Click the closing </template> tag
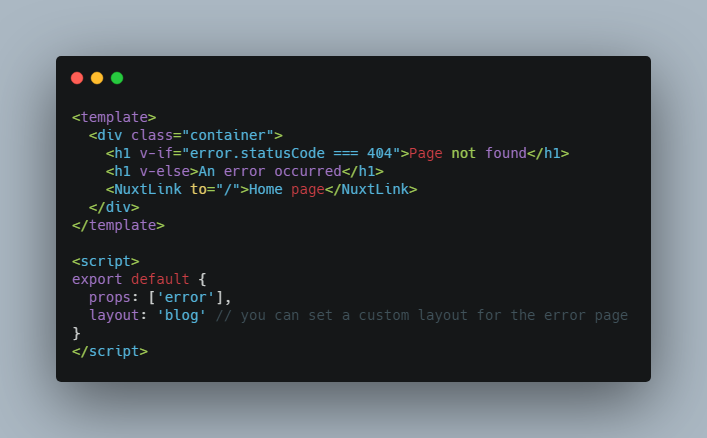This screenshot has width=707, height=438. coord(118,225)
